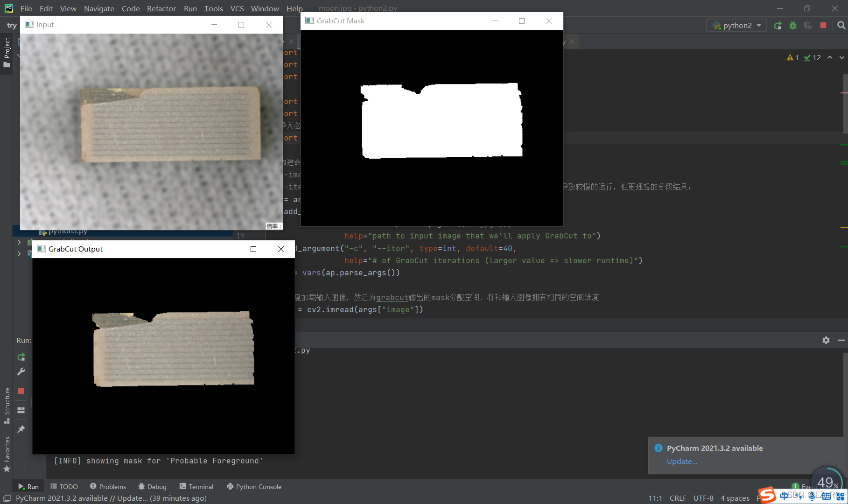Viewport: 848px width, 504px height.
Task: Switch to the Terminal tab
Action: [x=196, y=486]
